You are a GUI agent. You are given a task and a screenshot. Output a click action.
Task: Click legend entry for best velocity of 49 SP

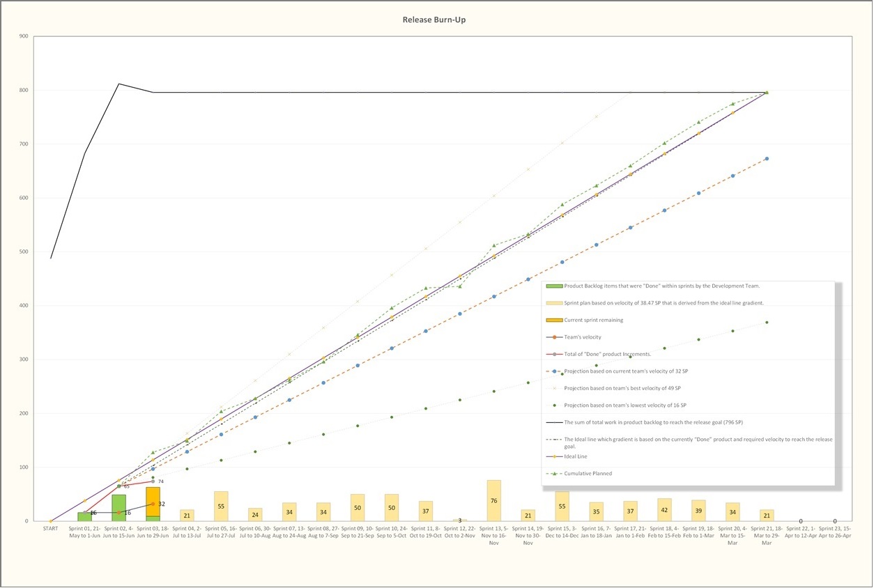point(622,388)
